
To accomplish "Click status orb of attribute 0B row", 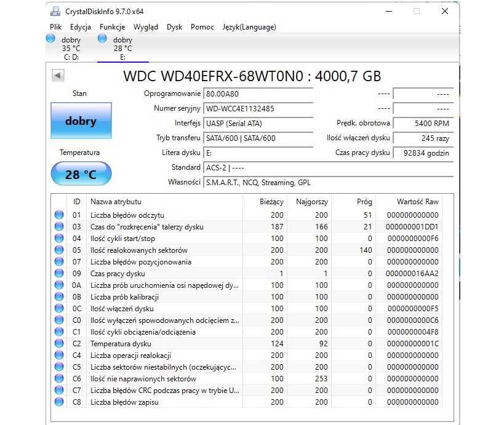I will (59, 296).
